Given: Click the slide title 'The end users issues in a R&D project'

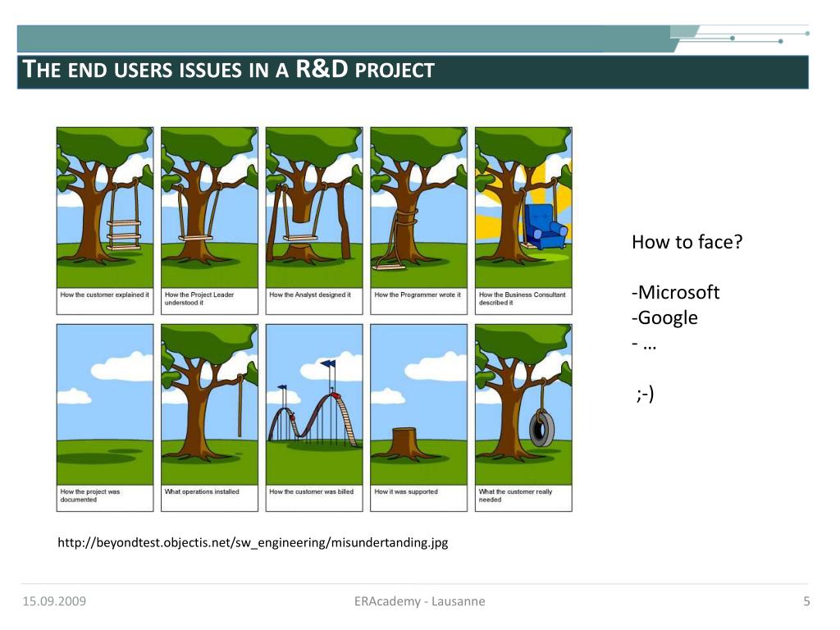Looking at the screenshot, I should tap(228, 70).
